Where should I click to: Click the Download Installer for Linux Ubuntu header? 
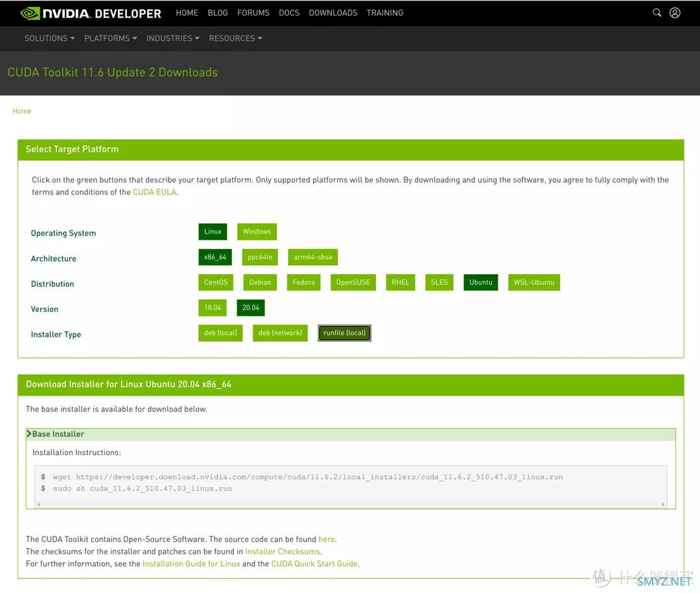point(128,384)
